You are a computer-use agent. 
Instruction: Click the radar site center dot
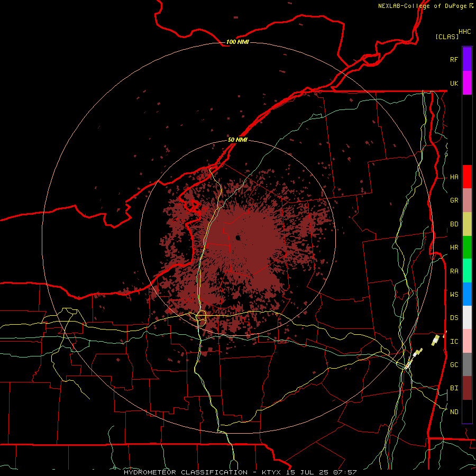click(x=239, y=237)
